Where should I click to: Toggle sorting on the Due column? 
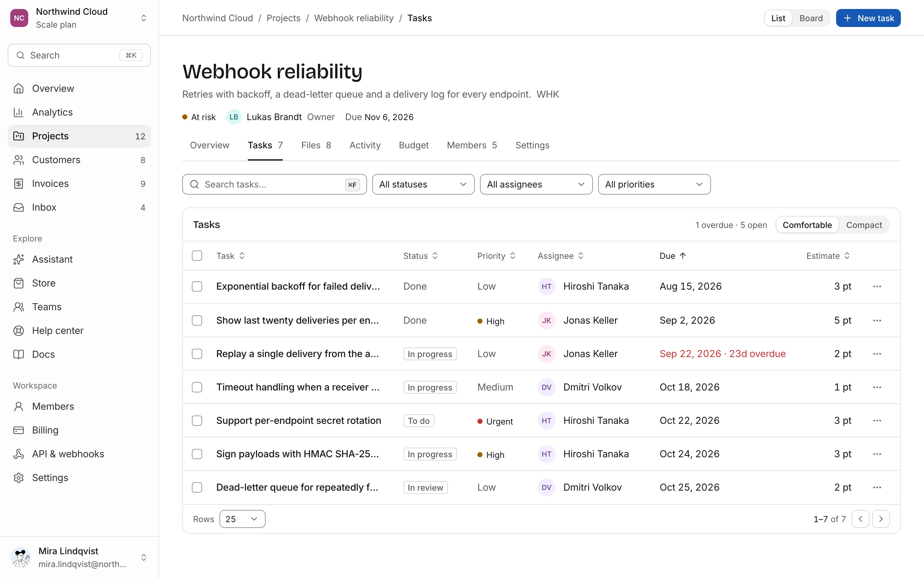click(673, 256)
